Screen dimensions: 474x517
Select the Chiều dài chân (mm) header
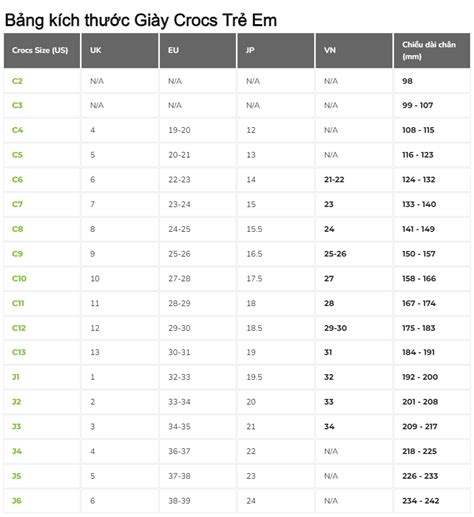click(x=429, y=50)
